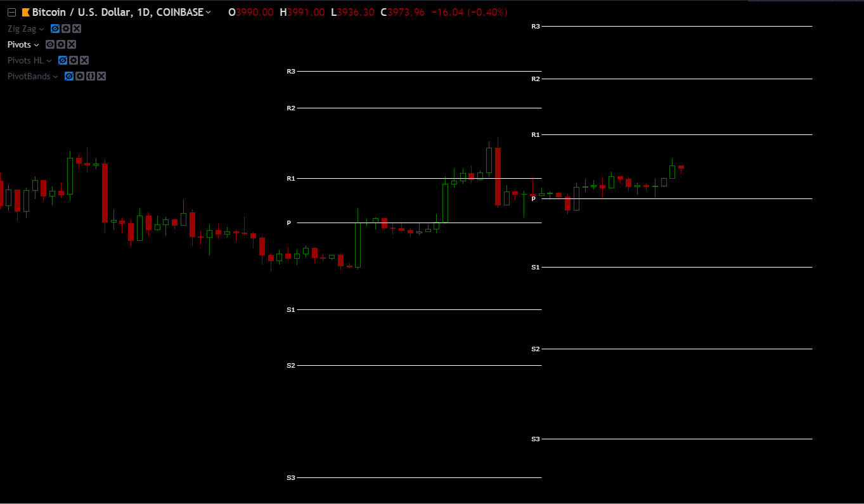
Task: Collapse the chart legend with the minus box
Action: 11,13
